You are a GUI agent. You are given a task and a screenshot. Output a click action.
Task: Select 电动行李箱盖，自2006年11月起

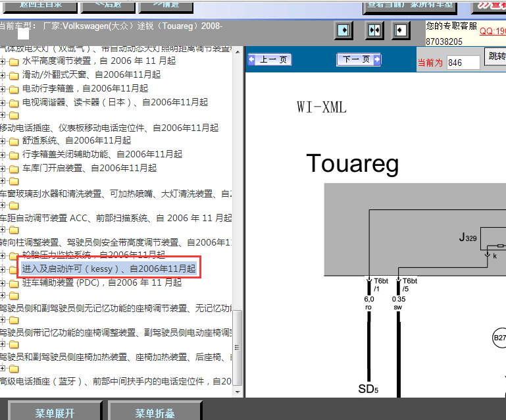(x=85, y=88)
